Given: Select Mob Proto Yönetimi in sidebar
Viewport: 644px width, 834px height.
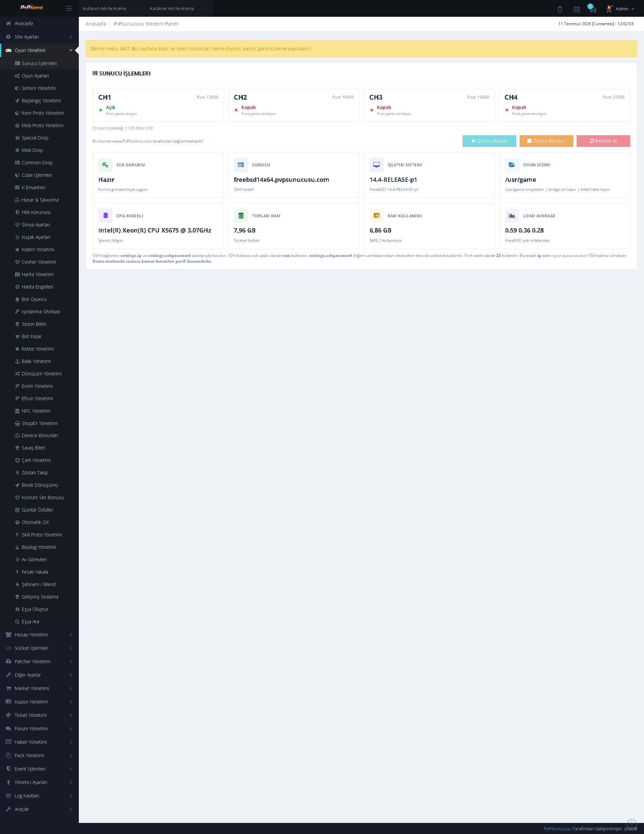Looking at the screenshot, I should 39,125.
